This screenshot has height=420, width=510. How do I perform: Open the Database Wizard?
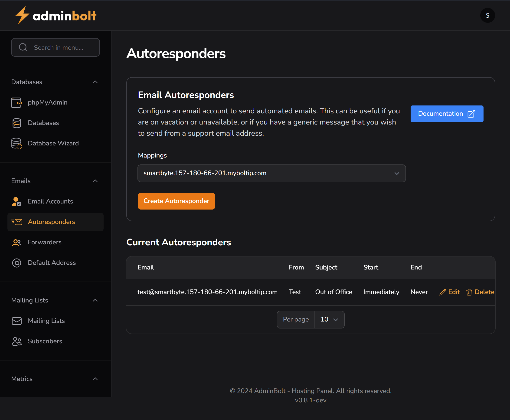coord(53,143)
